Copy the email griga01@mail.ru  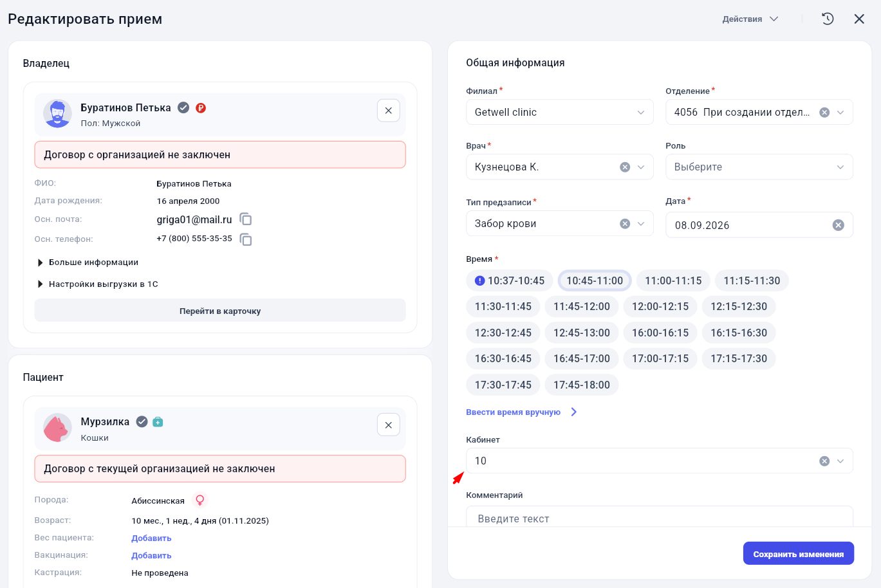tap(246, 219)
